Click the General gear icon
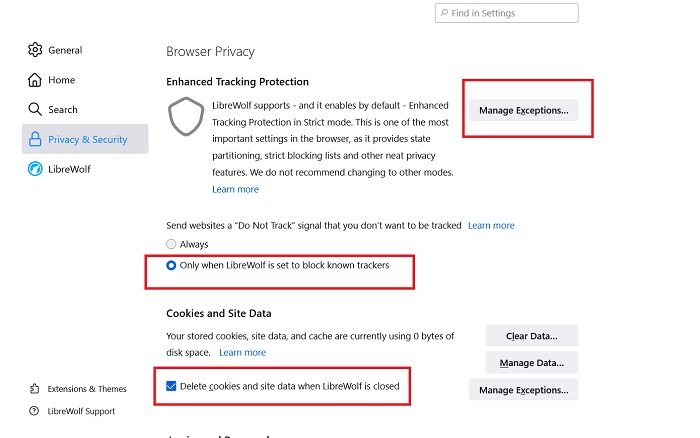Viewport: 700px width, 438px height. tap(35, 50)
